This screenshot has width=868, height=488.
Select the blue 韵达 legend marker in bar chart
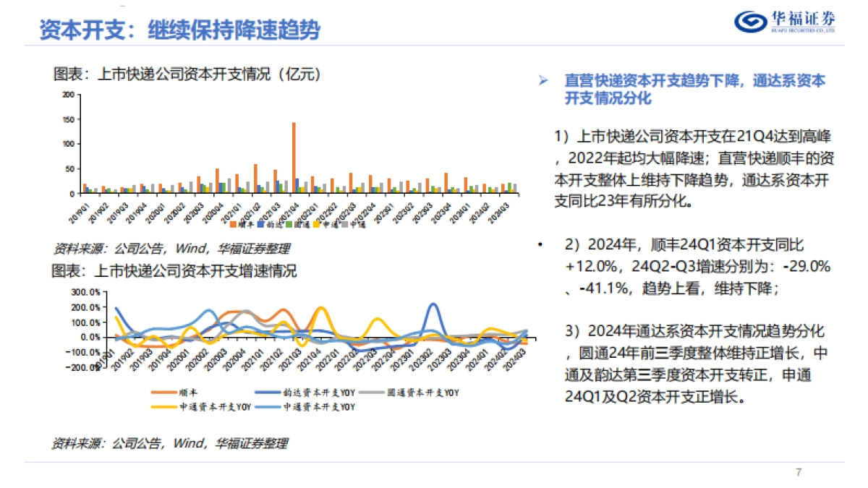(260, 225)
